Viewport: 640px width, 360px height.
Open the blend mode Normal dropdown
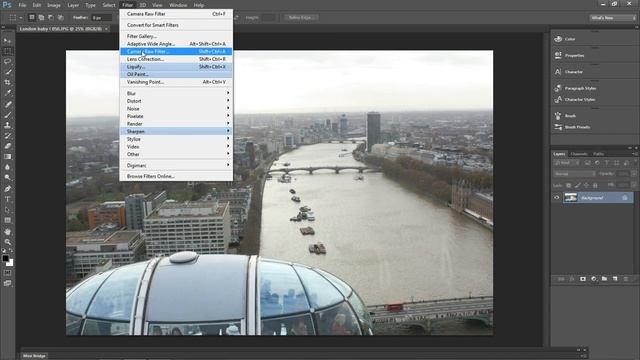click(574, 174)
